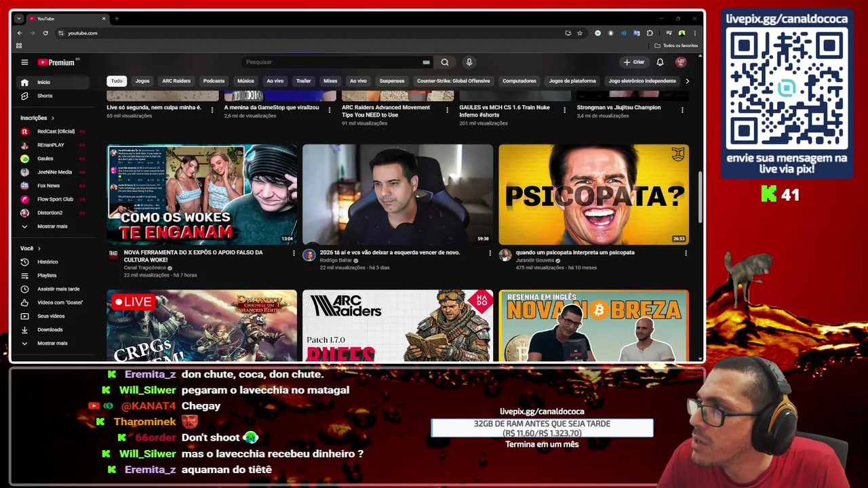Click the YouTube Premium logo
The width and height of the screenshot is (868, 488).
(x=58, y=62)
